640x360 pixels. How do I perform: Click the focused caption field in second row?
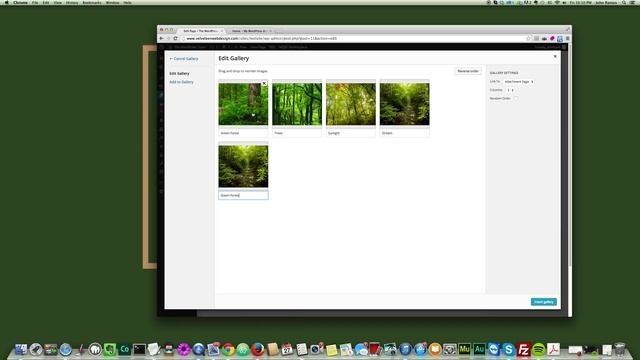point(243,195)
